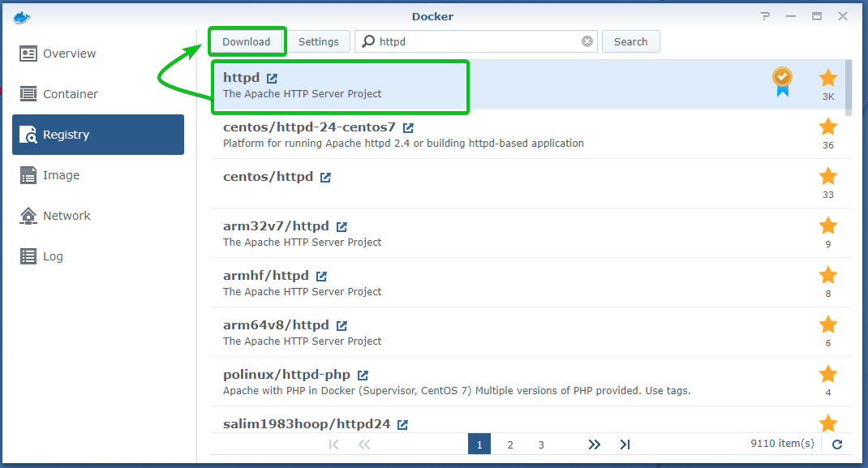Click the Download button
The height and width of the screenshot is (468, 868).
click(247, 41)
